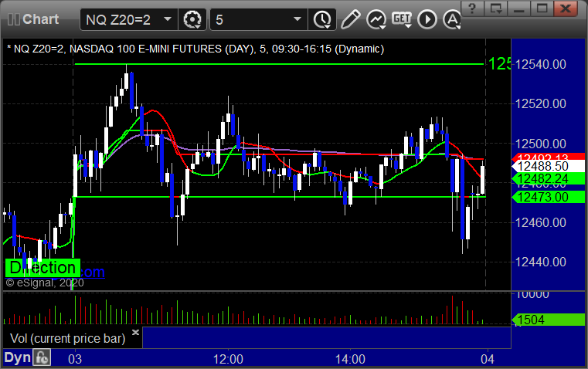Open the window options dropdown icon
This screenshot has width=588, height=369.
coord(496,8)
